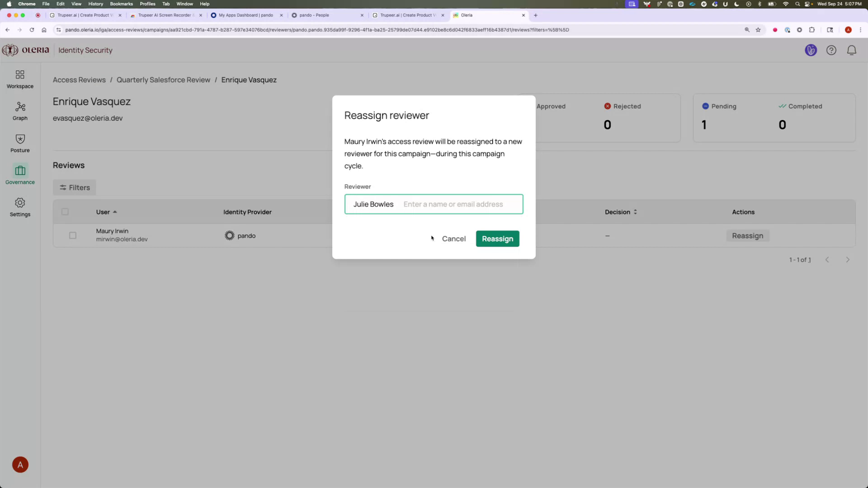This screenshot has width=868, height=488.
Task: Open the Workspace section in sidebar
Action: tap(20, 79)
